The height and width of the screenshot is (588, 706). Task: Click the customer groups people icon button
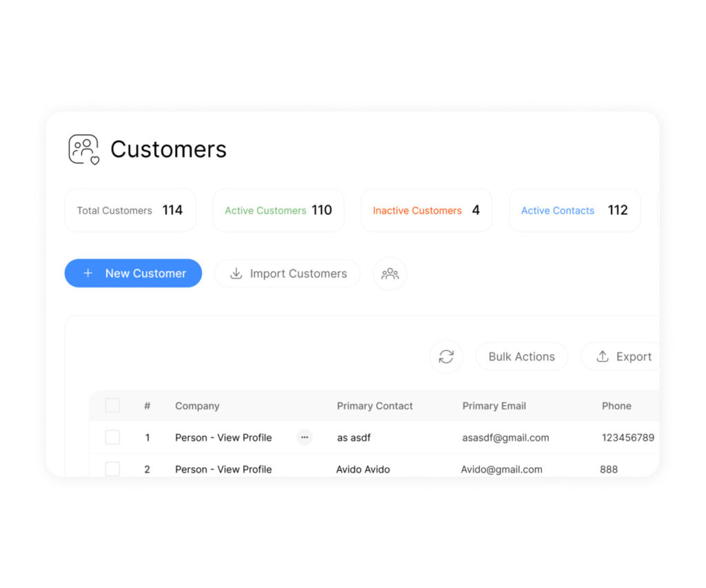pos(390,274)
